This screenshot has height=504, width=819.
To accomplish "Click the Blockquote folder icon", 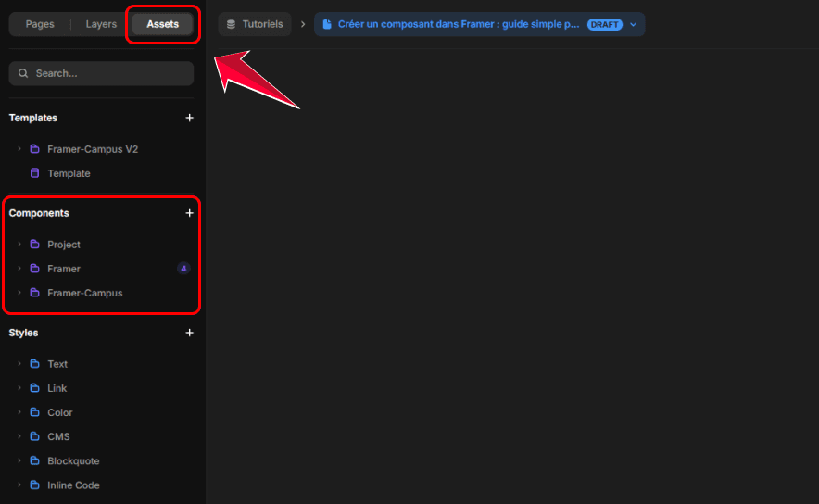I will tap(34, 460).
